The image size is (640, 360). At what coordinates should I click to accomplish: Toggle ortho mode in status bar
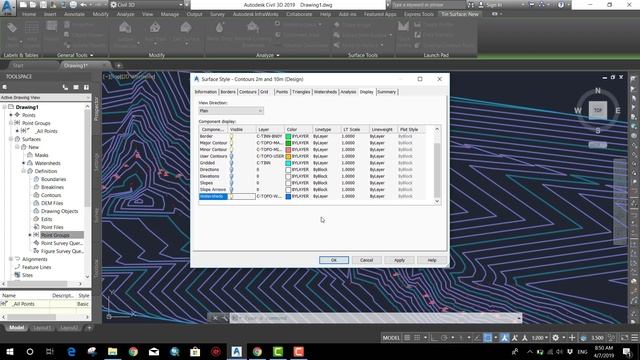coord(434,338)
